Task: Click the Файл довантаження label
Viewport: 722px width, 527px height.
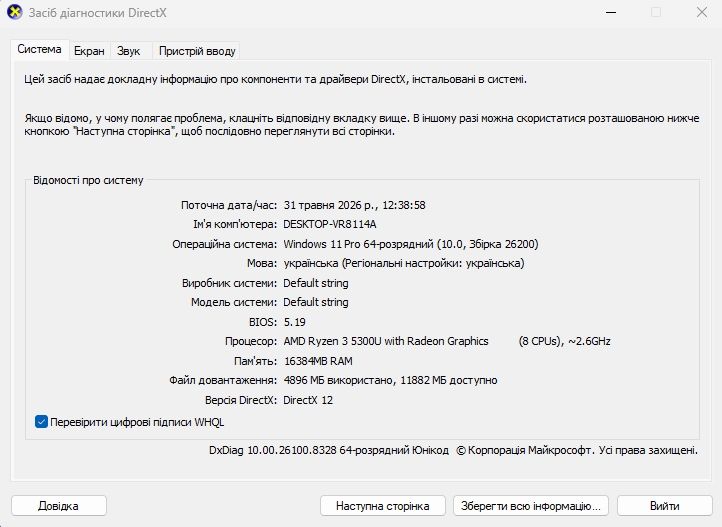Action: tap(223, 380)
